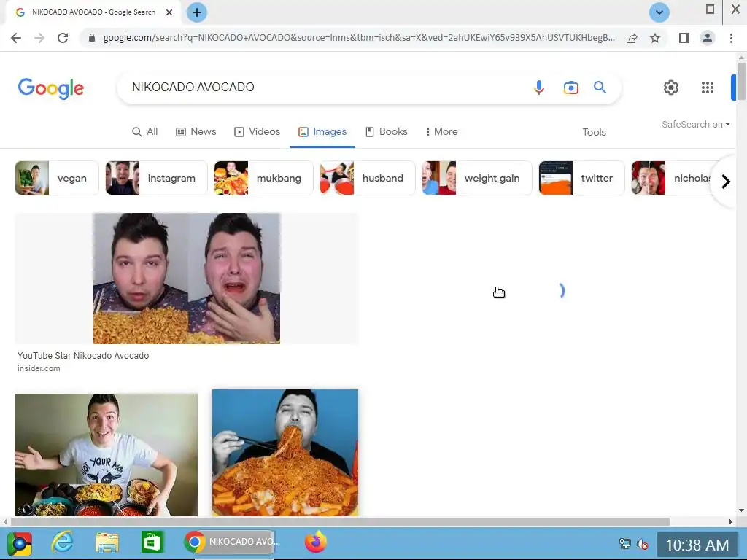Open the blue background noodles image
Viewport: 747px width, 560px height.
click(x=285, y=453)
